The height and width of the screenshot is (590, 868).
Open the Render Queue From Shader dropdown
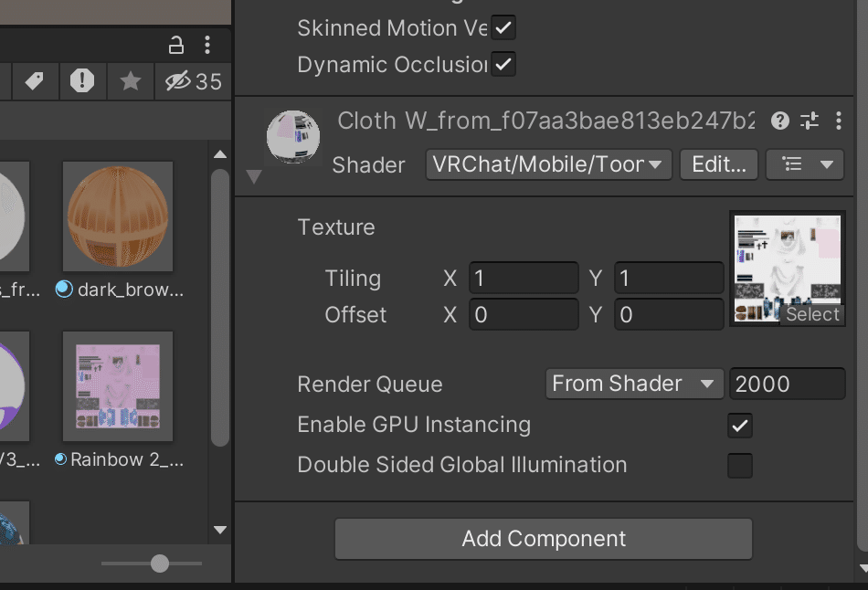(632, 384)
